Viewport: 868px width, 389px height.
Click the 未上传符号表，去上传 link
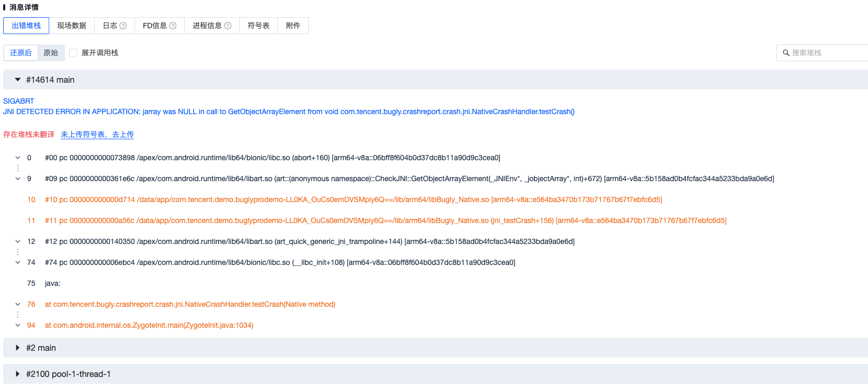pos(97,135)
